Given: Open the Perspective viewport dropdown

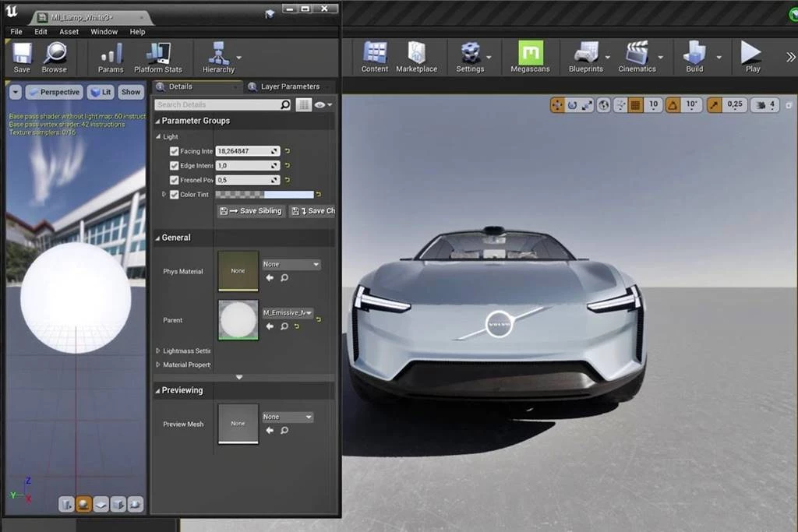Looking at the screenshot, I should (54, 92).
